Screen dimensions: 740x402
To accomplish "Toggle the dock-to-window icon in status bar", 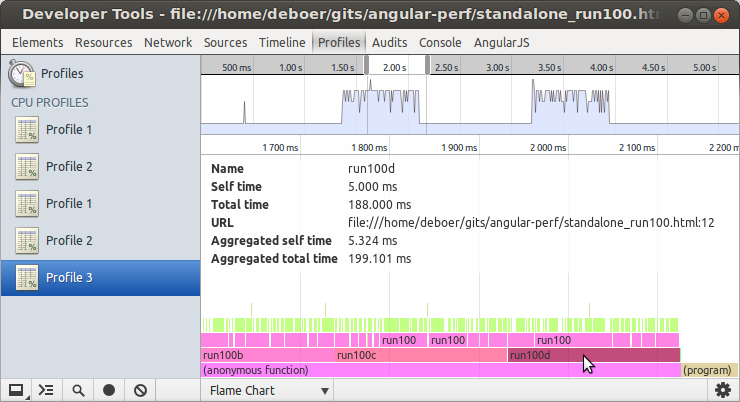I will click(x=17, y=391).
